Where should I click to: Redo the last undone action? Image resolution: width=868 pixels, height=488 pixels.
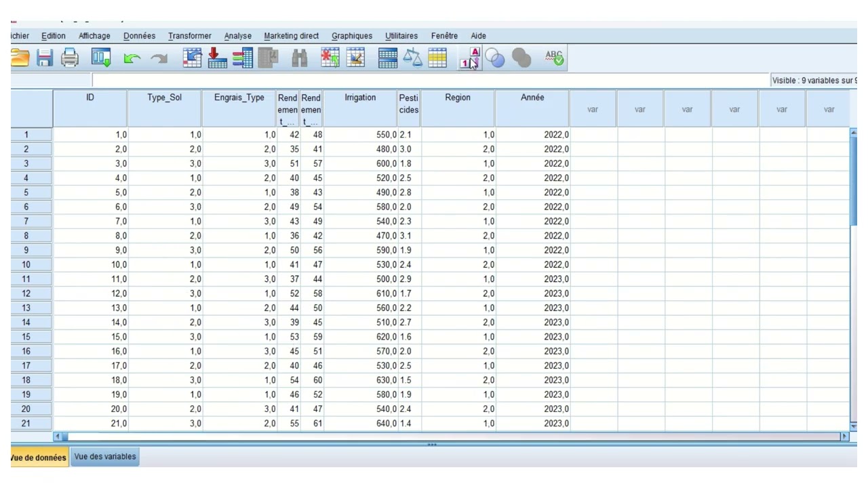pos(159,60)
